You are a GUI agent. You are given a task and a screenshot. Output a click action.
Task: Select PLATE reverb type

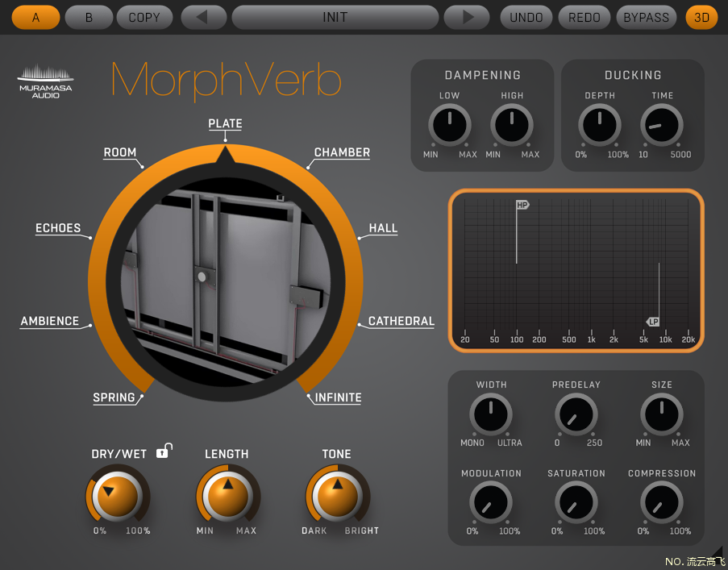[225, 123]
